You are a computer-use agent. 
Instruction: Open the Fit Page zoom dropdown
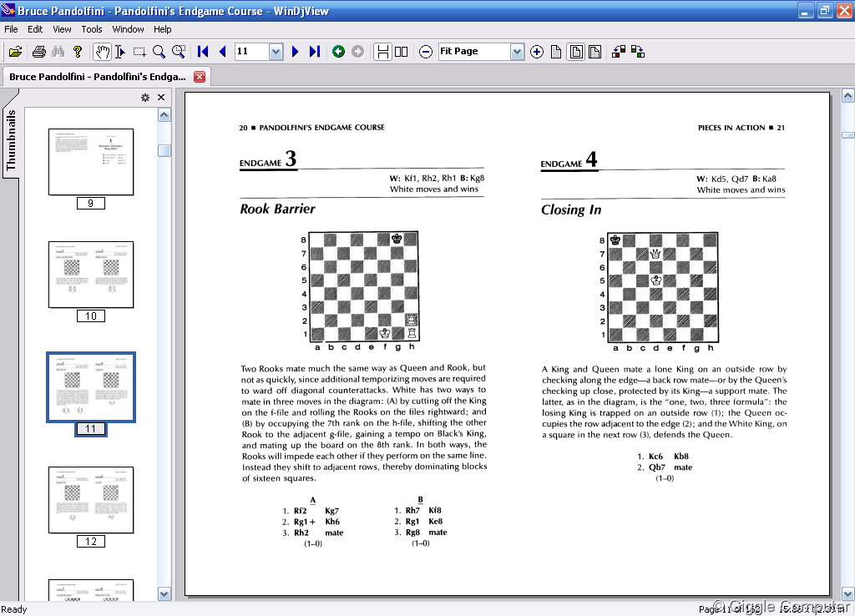click(517, 52)
